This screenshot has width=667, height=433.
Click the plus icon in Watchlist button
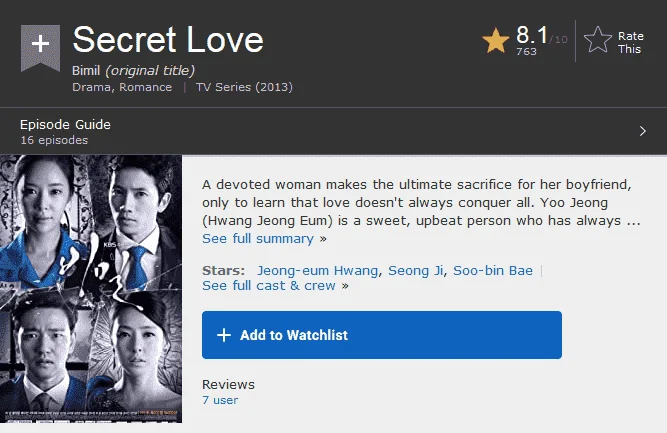pyautogui.click(x=224, y=335)
